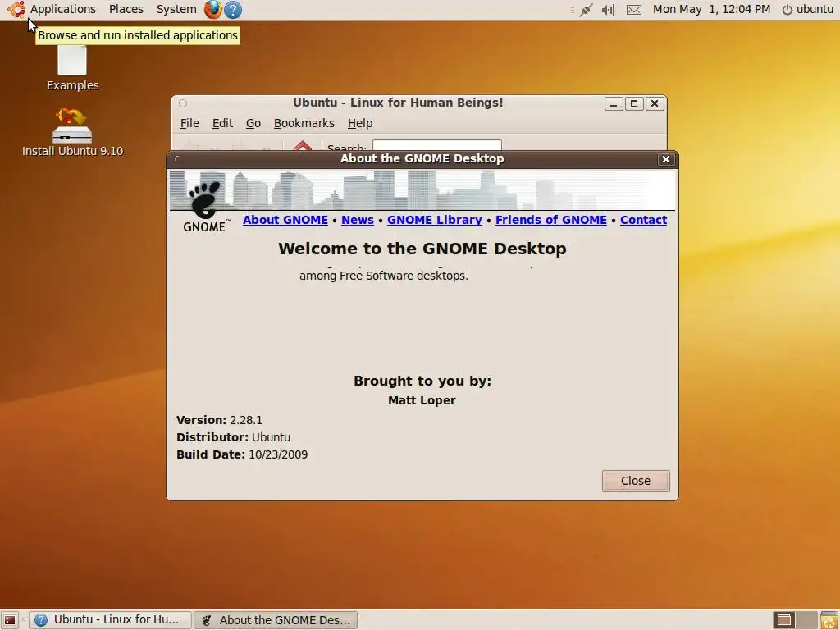Open the Applications menu
This screenshot has height=630, width=840.
(62, 9)
